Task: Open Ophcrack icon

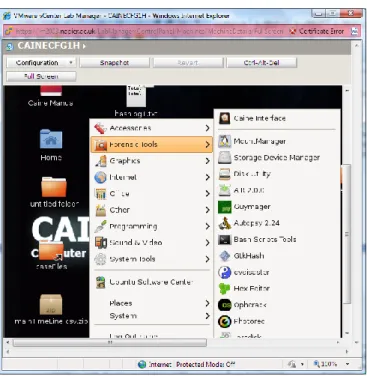Action: [x=225, y=305]
